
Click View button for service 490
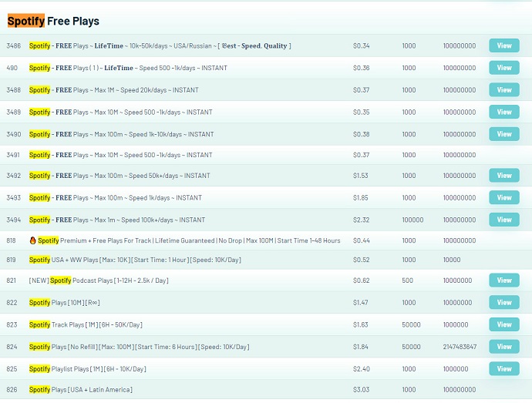point(503,68)
